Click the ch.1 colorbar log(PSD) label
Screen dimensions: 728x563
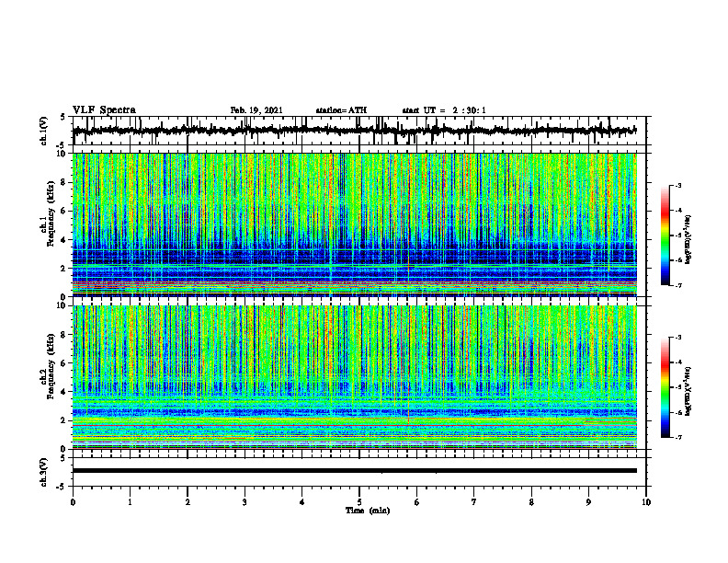click(688, 240)
